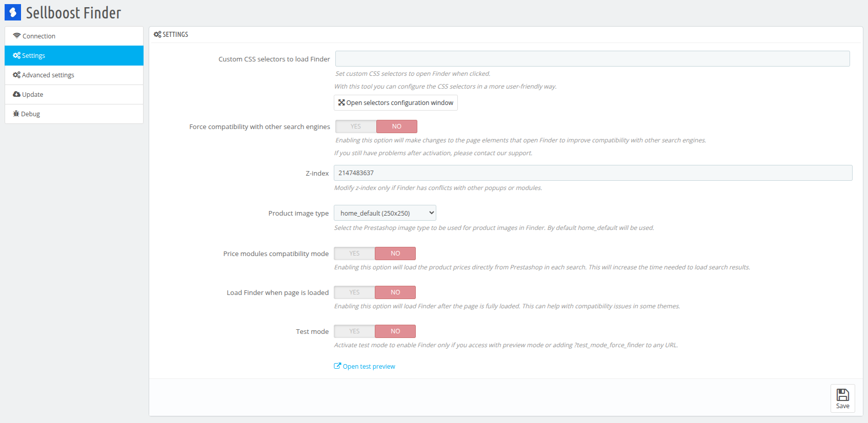Click the 'Enabling this option will load the product prices' hint
The width and height of the screenshot is (868, 423).
pos(542,267)
